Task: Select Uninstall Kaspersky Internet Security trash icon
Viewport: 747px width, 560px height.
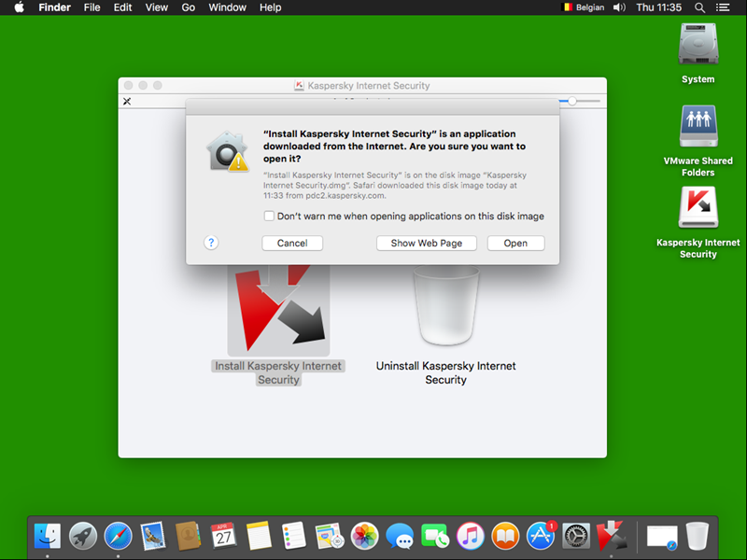Action: pos(445,306)
